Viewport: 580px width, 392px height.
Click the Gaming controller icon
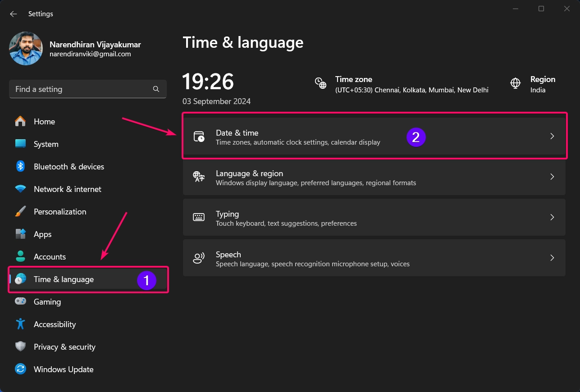tap(20, 301)
